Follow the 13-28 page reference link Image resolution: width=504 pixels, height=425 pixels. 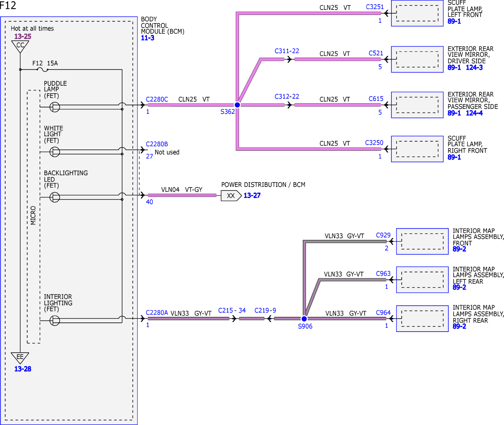click(23, 369)
